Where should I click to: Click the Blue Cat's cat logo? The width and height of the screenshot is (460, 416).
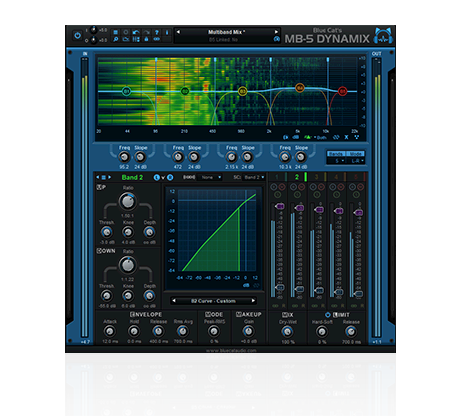383,35
